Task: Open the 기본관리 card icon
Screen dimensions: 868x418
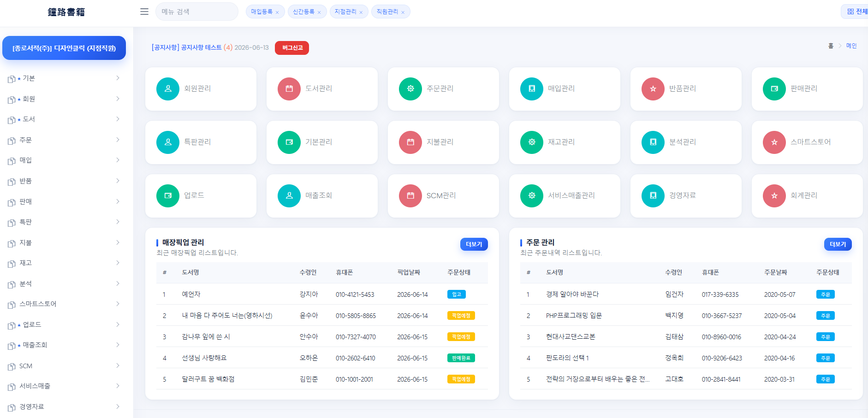Action: tap(289, 142)
